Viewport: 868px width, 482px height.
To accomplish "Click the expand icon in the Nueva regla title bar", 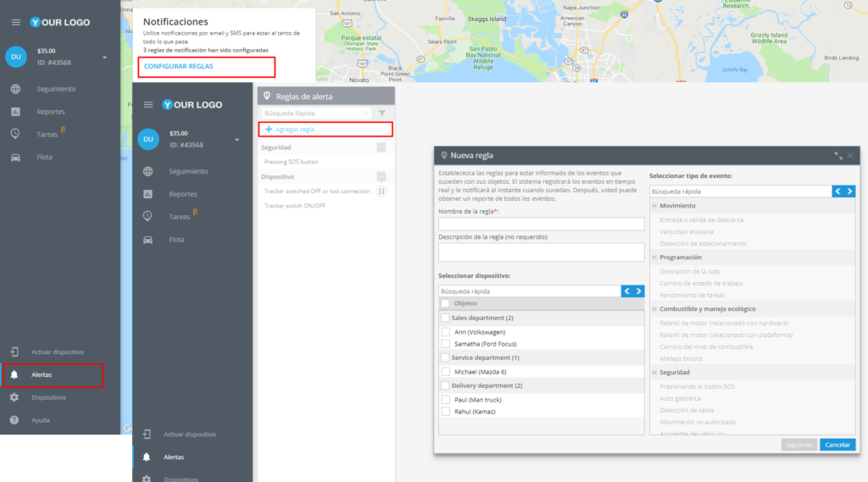I will (x=837, y=156).
